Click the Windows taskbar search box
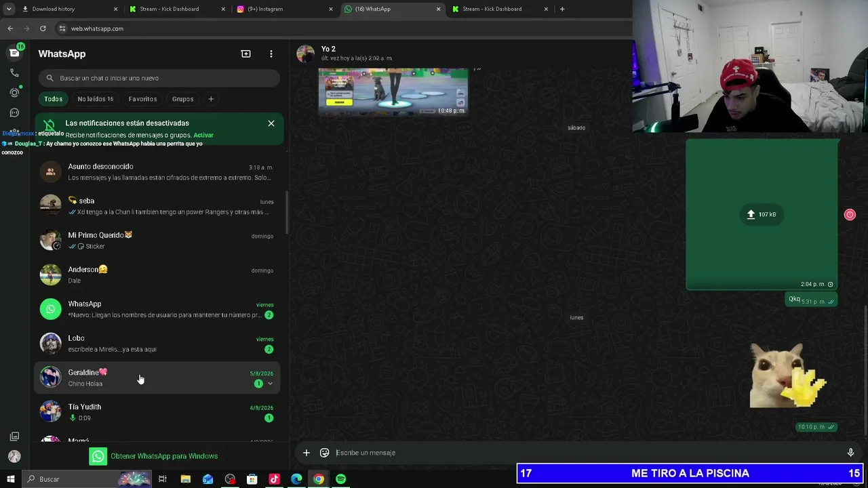Viewport: 868px width, 488px height. pos(86,479)
